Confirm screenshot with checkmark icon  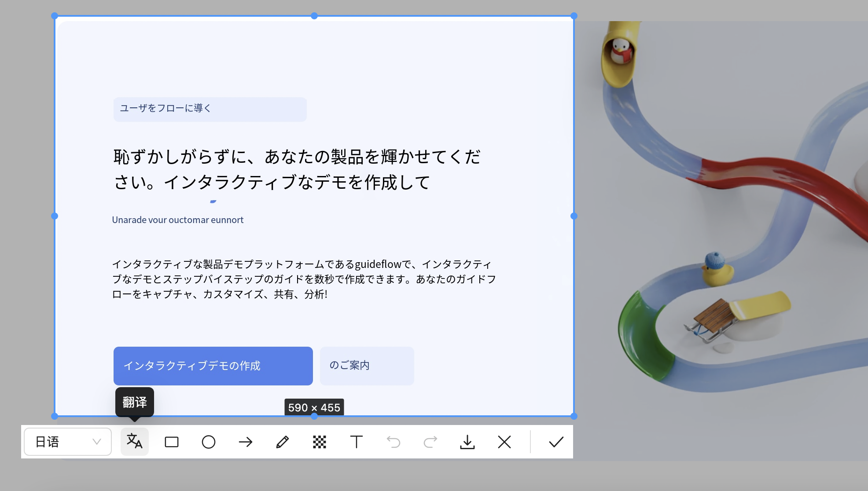click(556, 442)
